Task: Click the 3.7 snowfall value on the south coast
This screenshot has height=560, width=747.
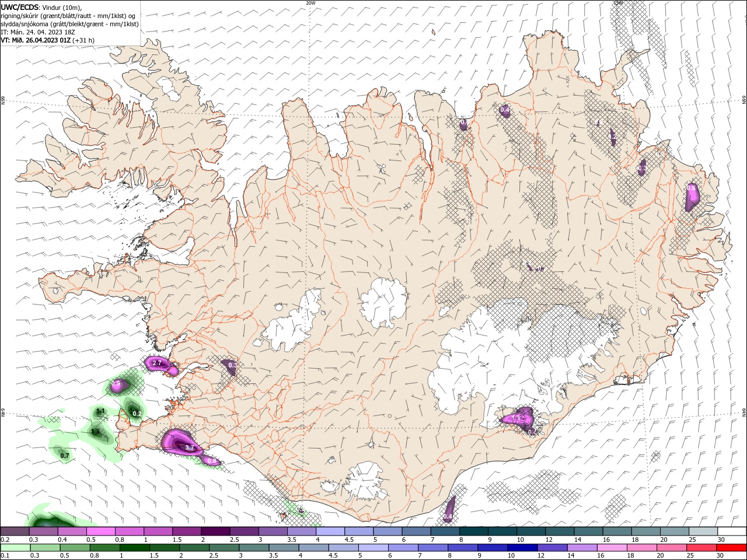Action: 189,447
